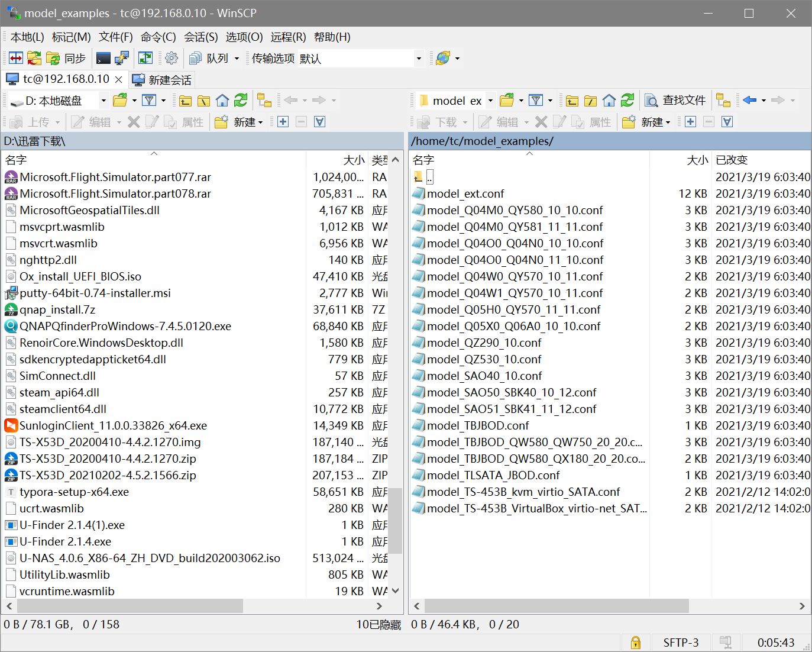Toggle the remote directory tree view
The image size is (812, 652).
[x=723, y=101]
